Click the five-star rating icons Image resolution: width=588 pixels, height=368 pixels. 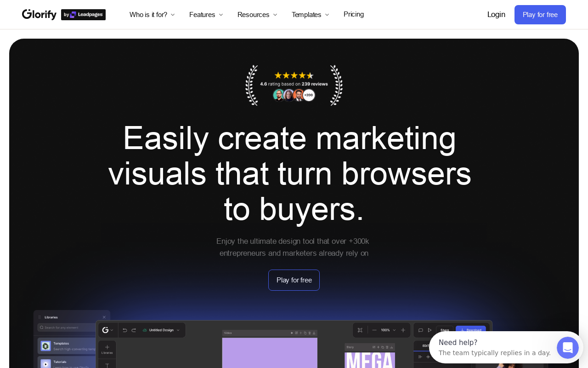[x=294, y=75]
